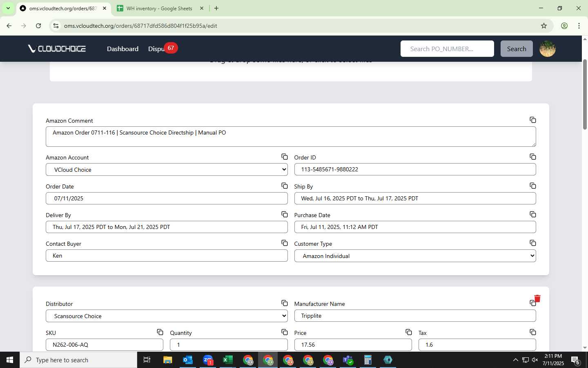The width and height of the screenshot is (588, 368).
Task: Click the SKU field N262-006-AQ
Action: click(x=105, y=345)
